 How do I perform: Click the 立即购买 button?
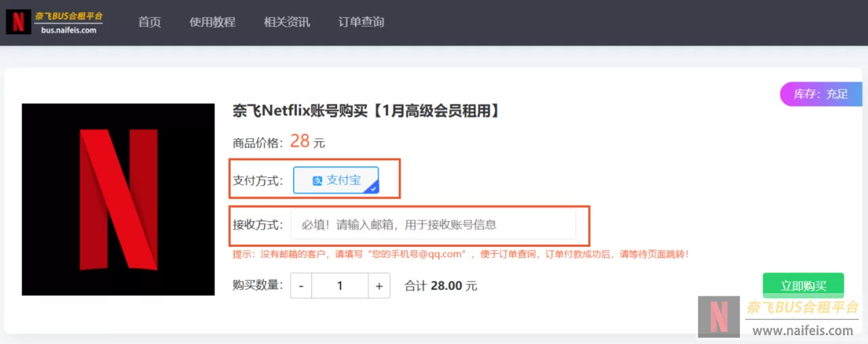click(x=804, y=286)
